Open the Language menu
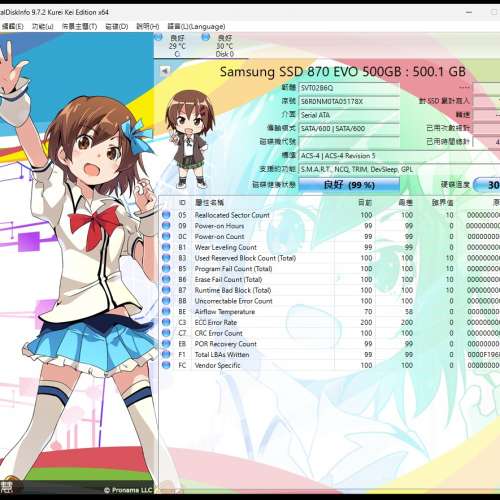Viewport: 500px width, 500px height. [x=196, y=26]
